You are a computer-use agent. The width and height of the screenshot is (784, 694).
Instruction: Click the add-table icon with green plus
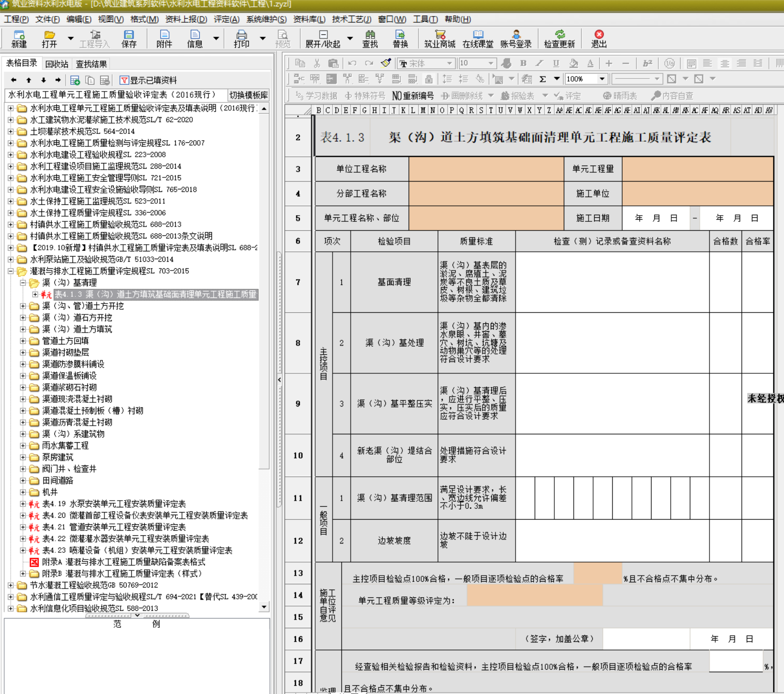(x=75, y=80)
